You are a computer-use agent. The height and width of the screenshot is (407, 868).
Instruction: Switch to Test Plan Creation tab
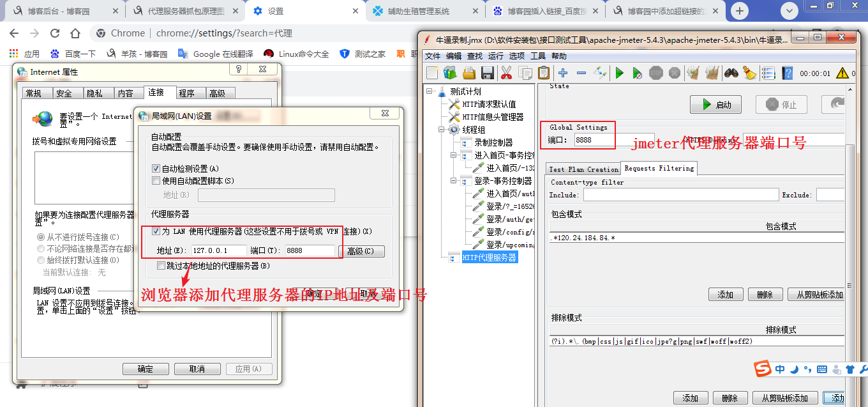(583, 169)
